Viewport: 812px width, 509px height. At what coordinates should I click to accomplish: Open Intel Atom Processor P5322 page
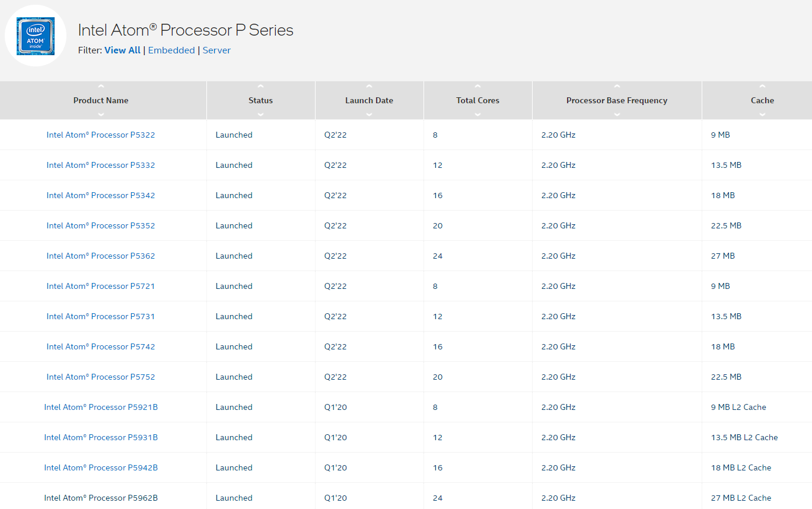coord(101,135)
